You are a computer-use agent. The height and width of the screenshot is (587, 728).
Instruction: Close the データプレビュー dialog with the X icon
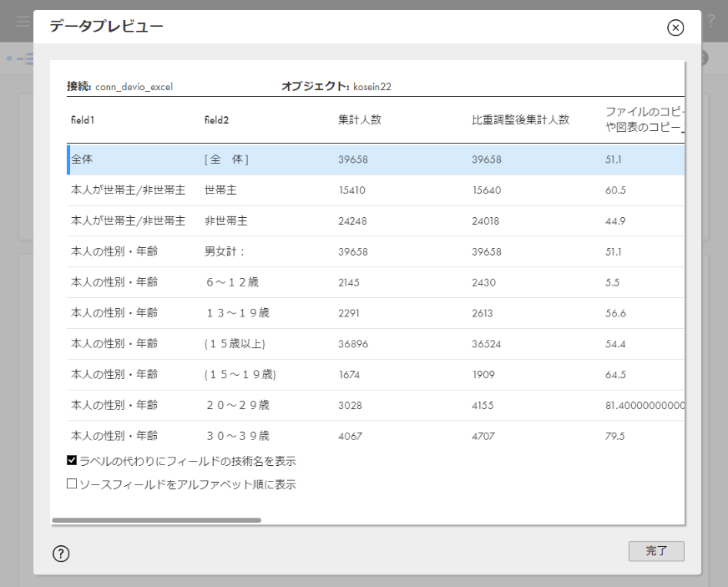(675, 28)
